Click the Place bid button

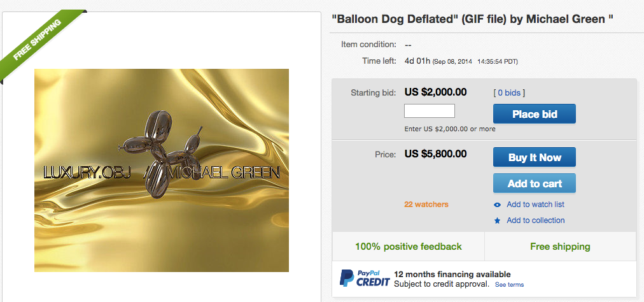[535, 114]
